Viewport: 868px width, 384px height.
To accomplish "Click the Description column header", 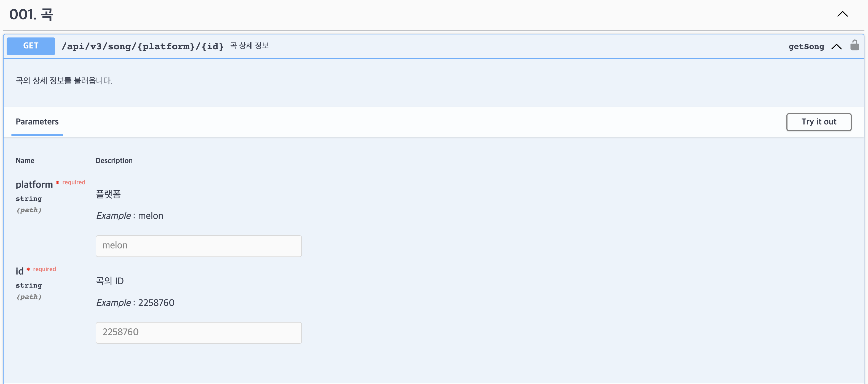I will point(114,161).
